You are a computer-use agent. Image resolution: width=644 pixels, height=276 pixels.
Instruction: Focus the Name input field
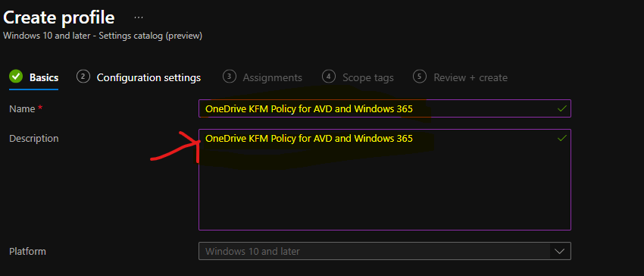(384, 108)
